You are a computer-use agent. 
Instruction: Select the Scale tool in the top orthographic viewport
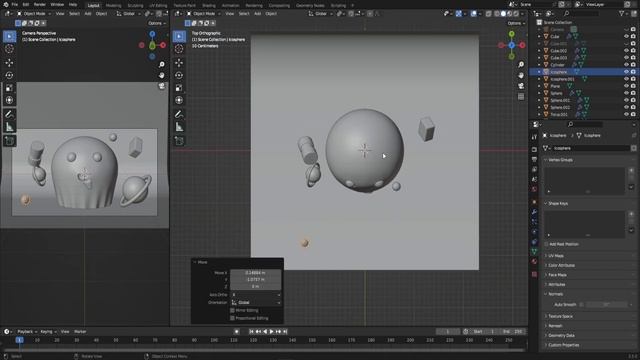pos(179,88)
